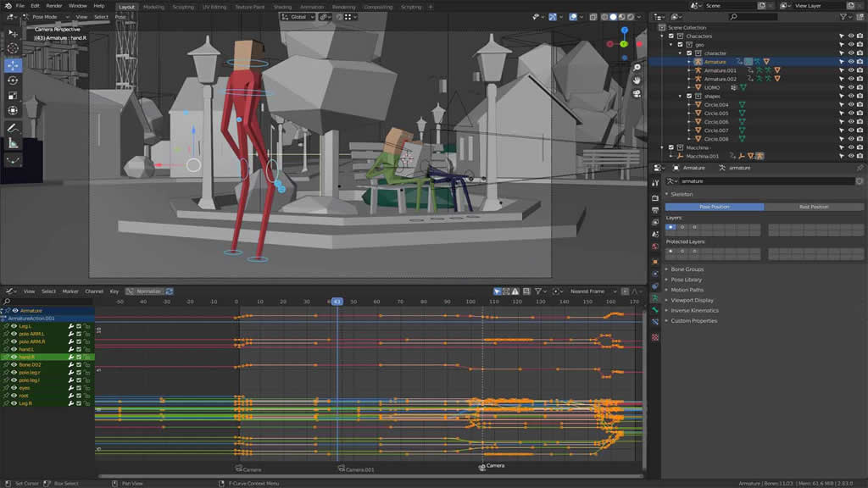The image size is (868, 488).
Task: Open the File menu
Action: [20, 6]
